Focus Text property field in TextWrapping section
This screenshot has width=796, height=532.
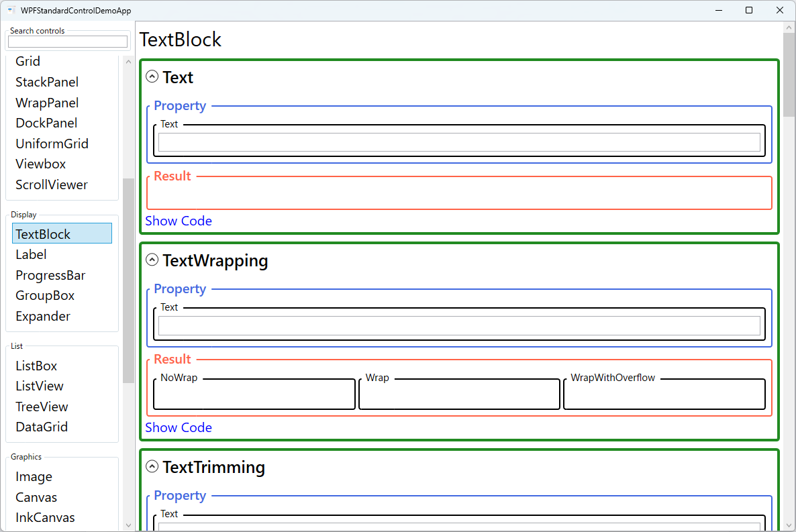[459, 325]
